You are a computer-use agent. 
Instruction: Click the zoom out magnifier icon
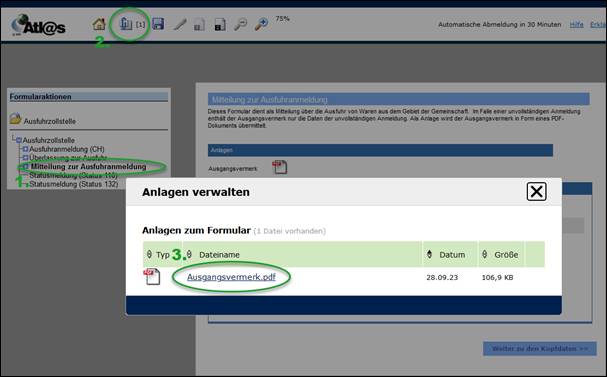[240, 24]
